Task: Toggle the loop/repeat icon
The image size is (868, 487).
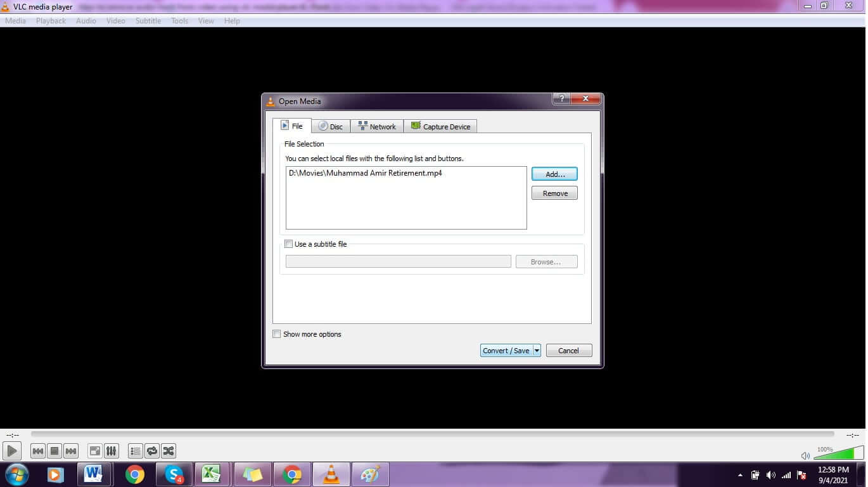Action: (x=152, y=451)
